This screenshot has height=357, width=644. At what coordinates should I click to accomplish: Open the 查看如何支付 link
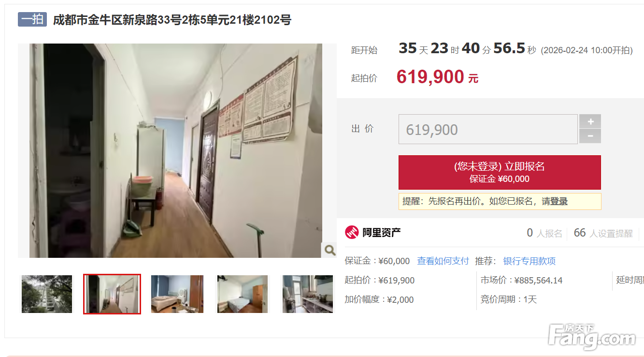click(443, 261)
